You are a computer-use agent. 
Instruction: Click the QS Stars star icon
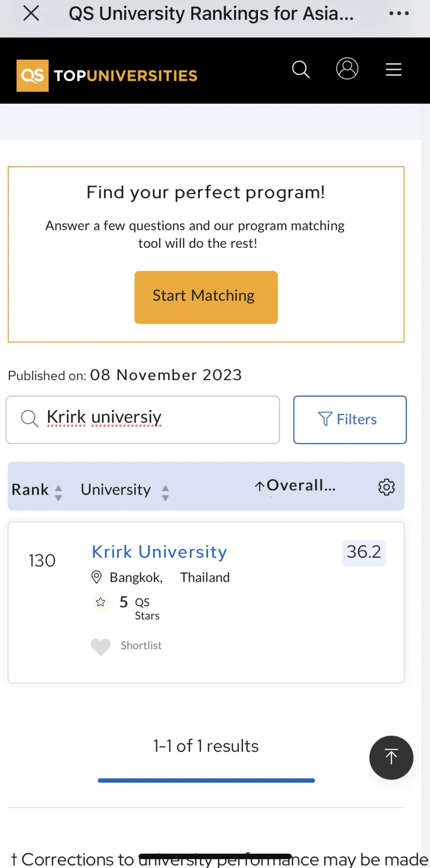(100, 602)
